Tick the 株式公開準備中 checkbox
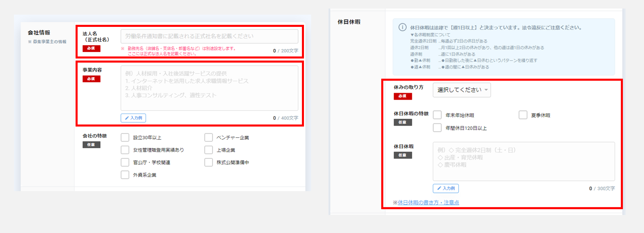The width and height of the screenshot is (644, 233). (209, 162)
